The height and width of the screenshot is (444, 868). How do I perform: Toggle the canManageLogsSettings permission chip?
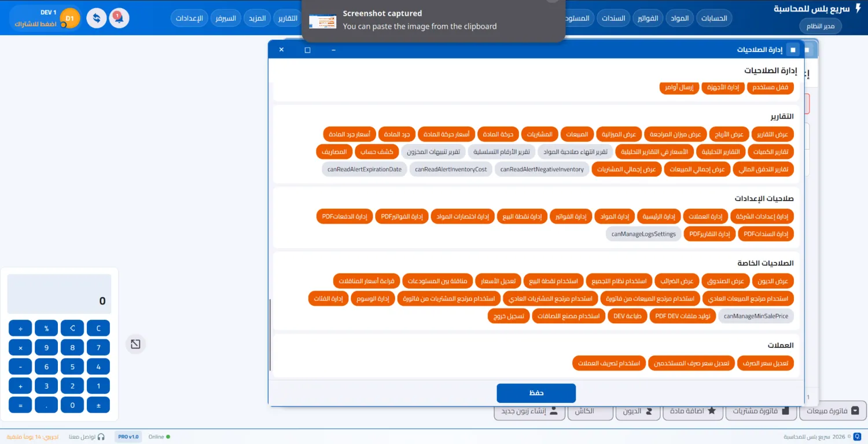(643, 234)
